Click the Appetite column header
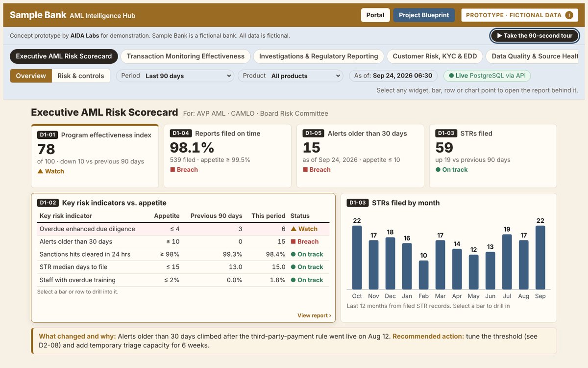The width and height of the screenshot is (588, 368). tap(167, 216)
